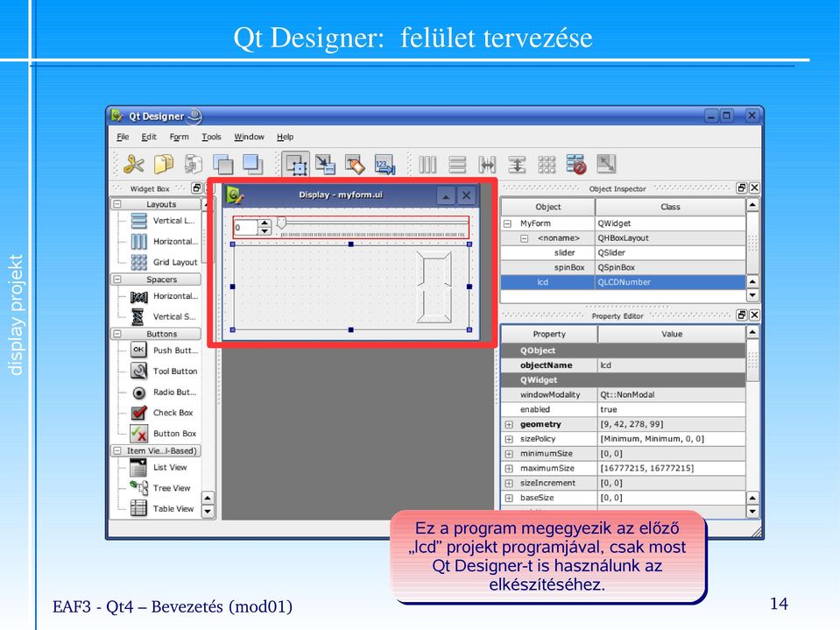Image resolution: width=840 pixels, height=630 pixels.
Task: Apply Lay Out Vertically toolbar icon
Action: (457, 165)
